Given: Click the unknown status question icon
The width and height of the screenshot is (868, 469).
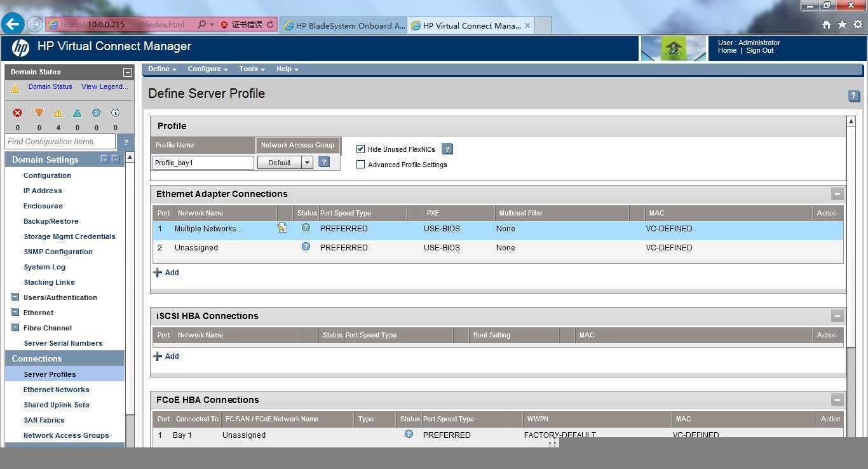Looking at the screenshot, I should 96,113.
